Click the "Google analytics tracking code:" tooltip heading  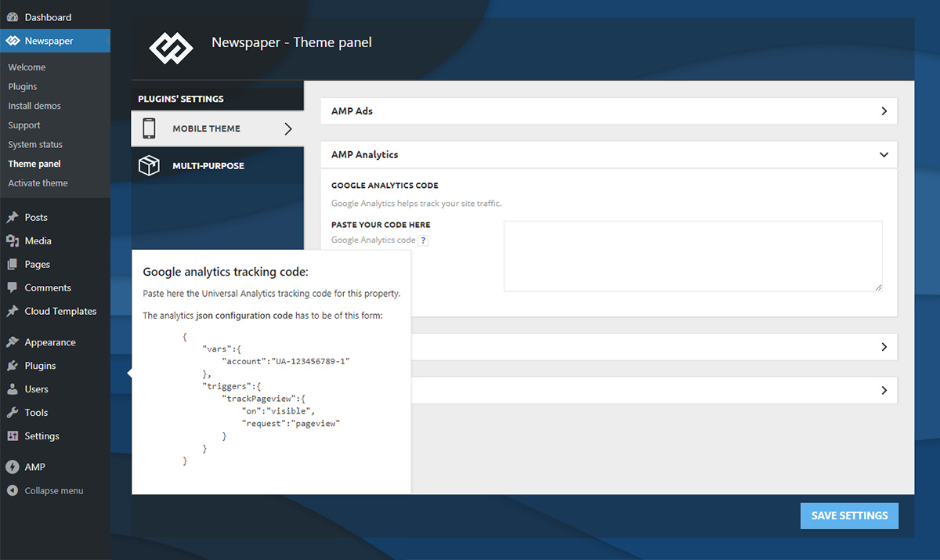tap(226, 273)
